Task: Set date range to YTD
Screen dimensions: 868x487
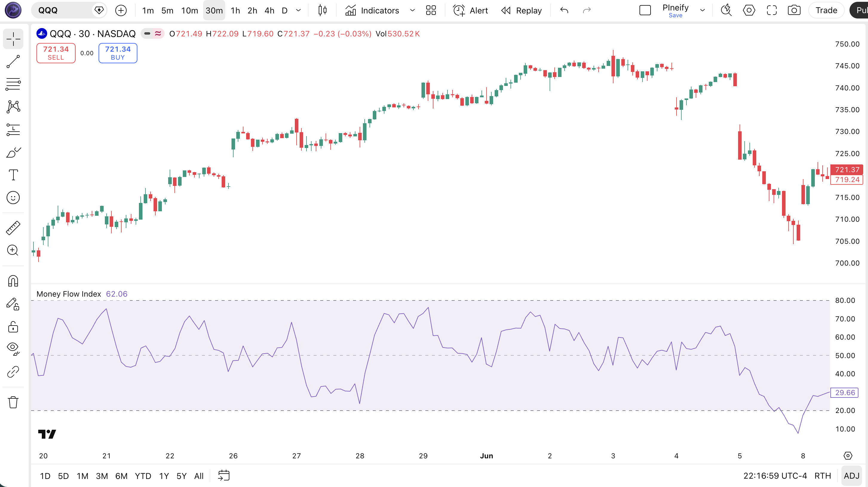Action: tap(143, 476)
